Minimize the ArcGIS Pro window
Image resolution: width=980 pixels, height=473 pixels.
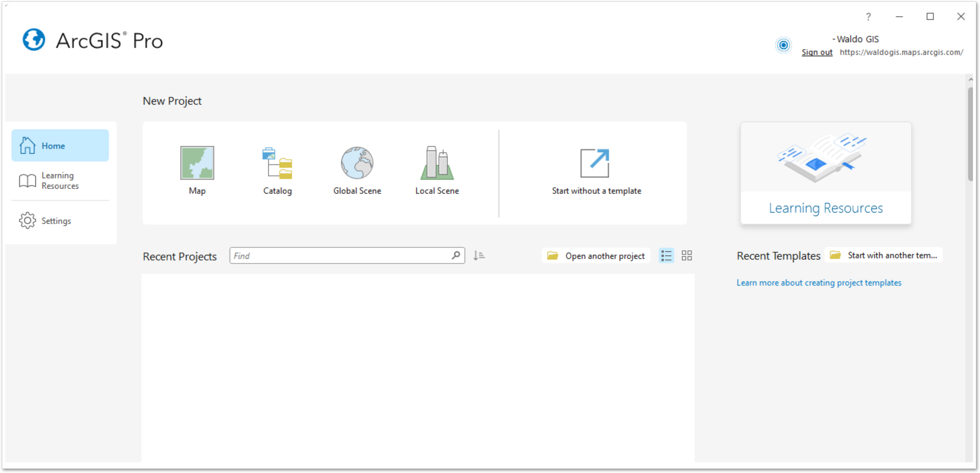point(899,17)
